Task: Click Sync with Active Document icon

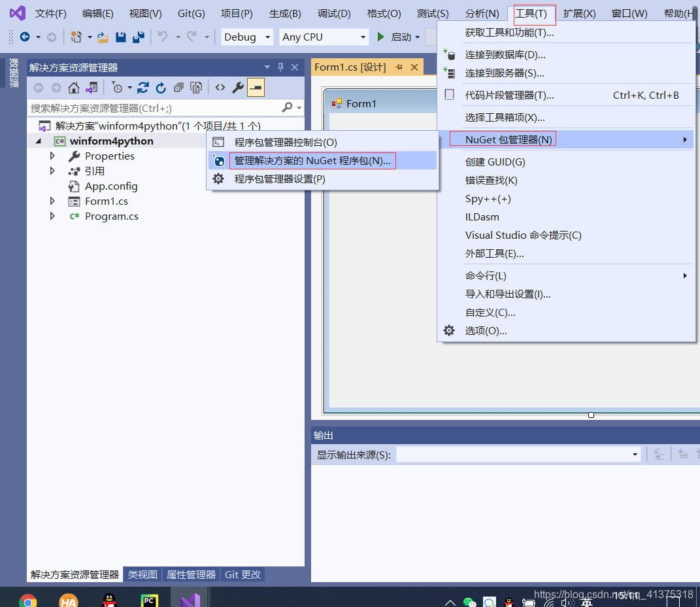Action: point(92,87)
